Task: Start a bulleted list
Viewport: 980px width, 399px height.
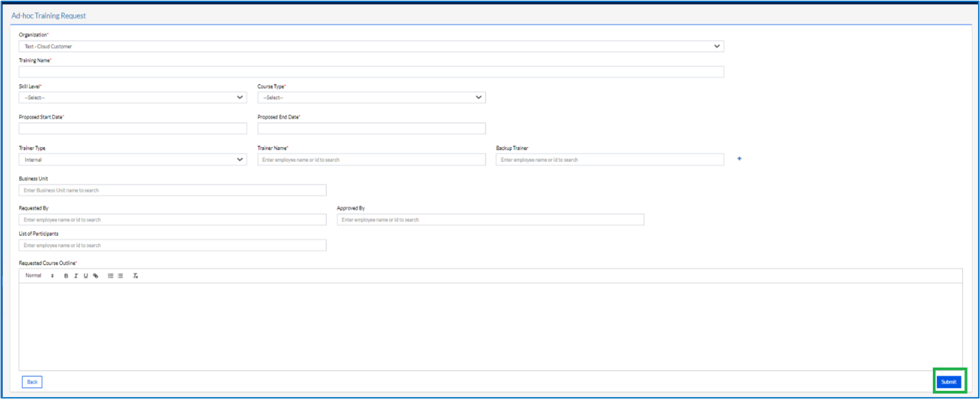Action: click(x=120, y=276)
